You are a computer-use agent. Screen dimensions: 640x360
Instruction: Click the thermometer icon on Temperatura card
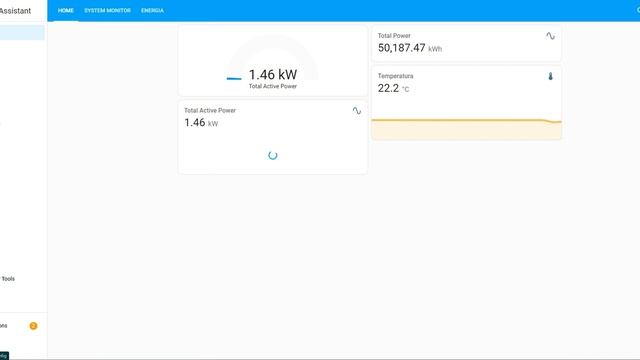point(550,76)
